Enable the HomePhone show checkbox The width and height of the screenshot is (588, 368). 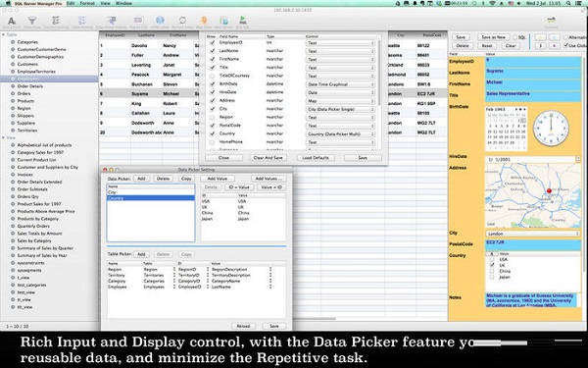coord(212,142)
